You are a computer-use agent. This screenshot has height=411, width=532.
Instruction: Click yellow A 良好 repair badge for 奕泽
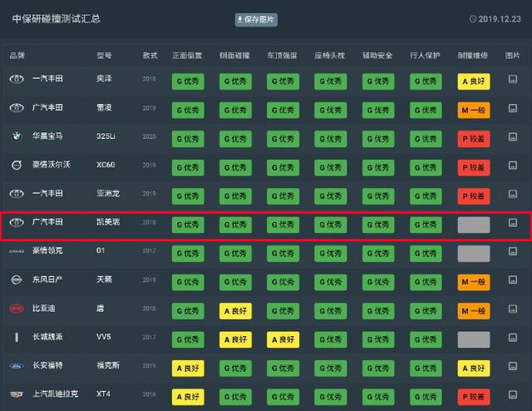[474, 82]
